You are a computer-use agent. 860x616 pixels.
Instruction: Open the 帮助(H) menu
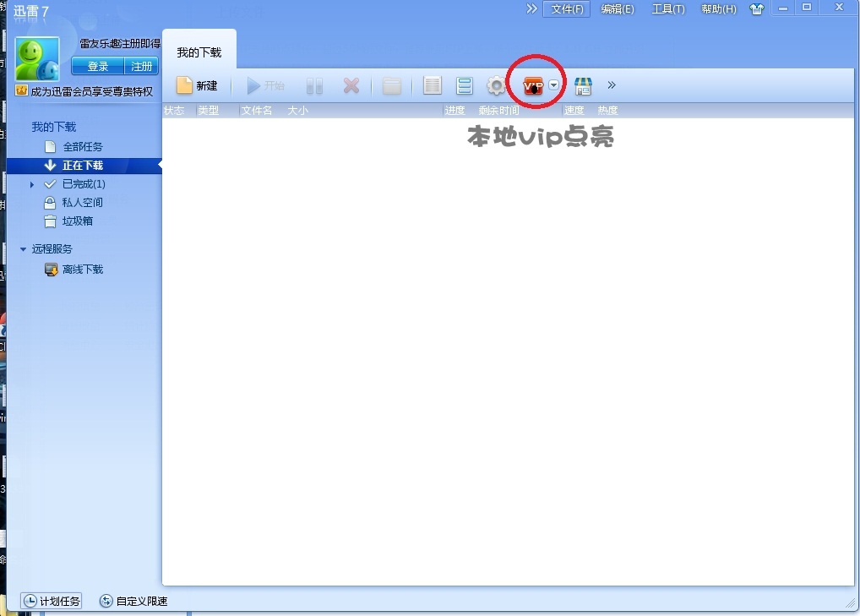(x=718, y=9)
